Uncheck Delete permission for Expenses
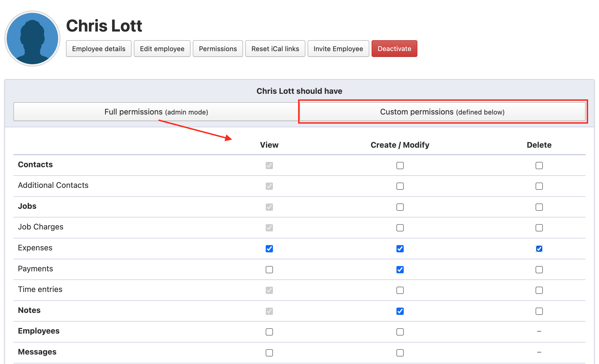This screenshot has height=364, width=599. coord(539,249)
